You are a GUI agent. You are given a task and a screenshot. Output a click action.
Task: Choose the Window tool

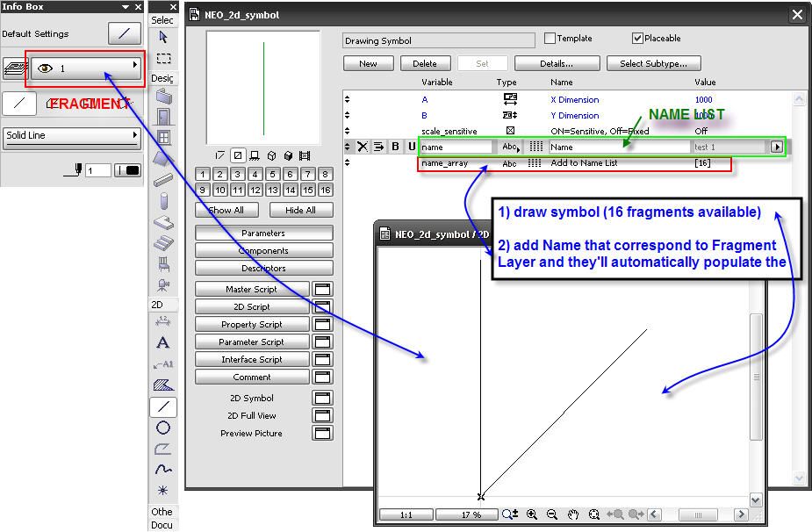[163, 138]
